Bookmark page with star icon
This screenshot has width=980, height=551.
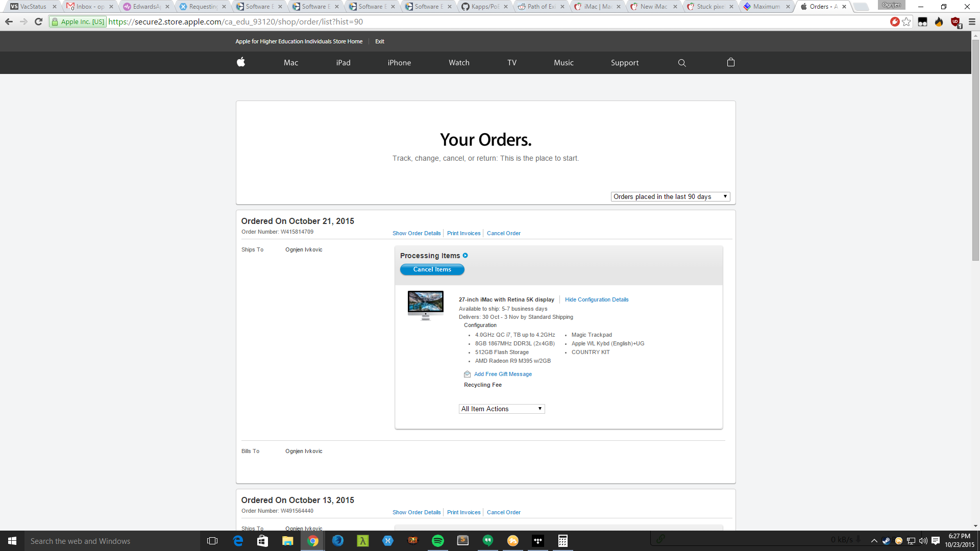coord(906,21)
